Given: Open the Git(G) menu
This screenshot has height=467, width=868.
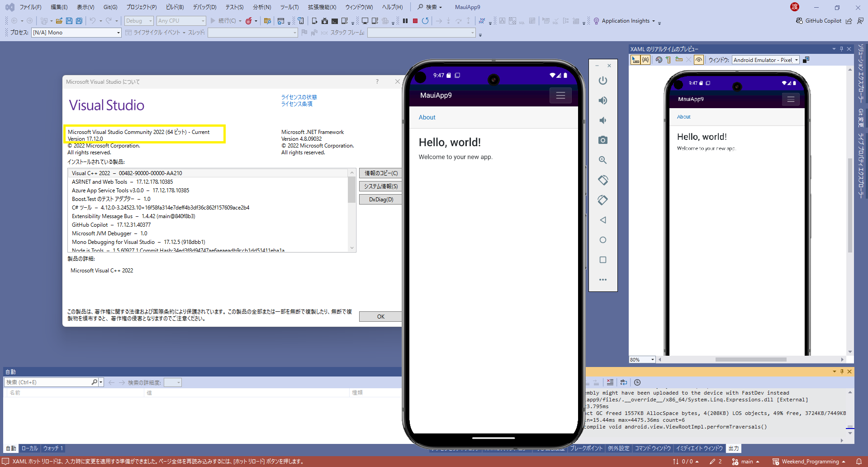Looking at the screenshot, I should [110, 7].
